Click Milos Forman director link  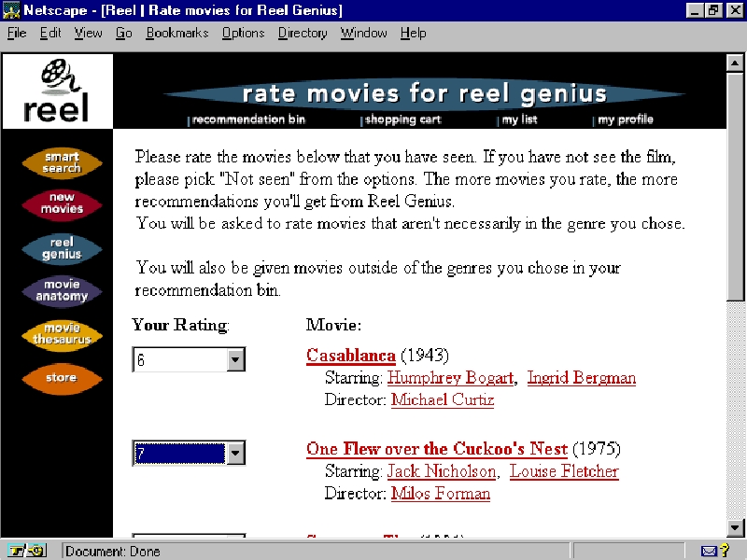[x=441, y=493]
